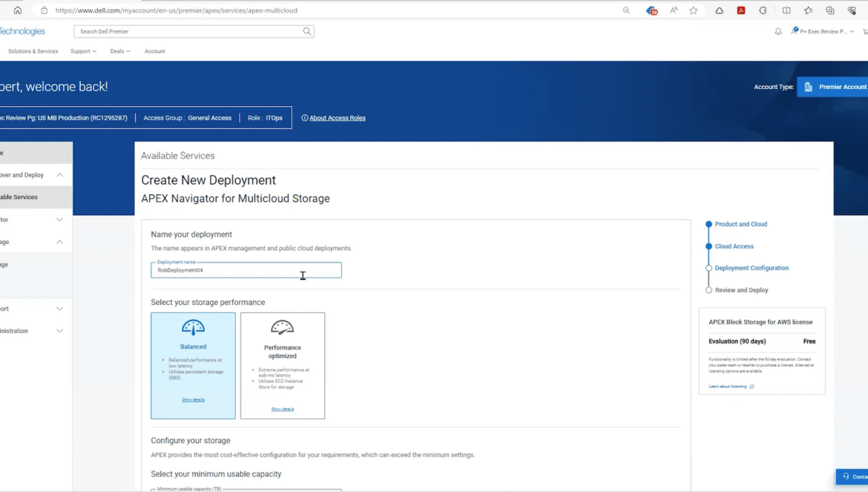The height and width of the screenshot is (492, 868).
Task: Select Available Services in sidebar
Action: pos(36,197)
